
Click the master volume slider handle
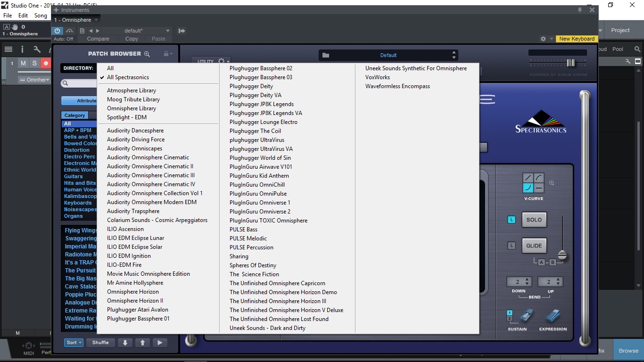pyautogui.click(x=570, y=63)
